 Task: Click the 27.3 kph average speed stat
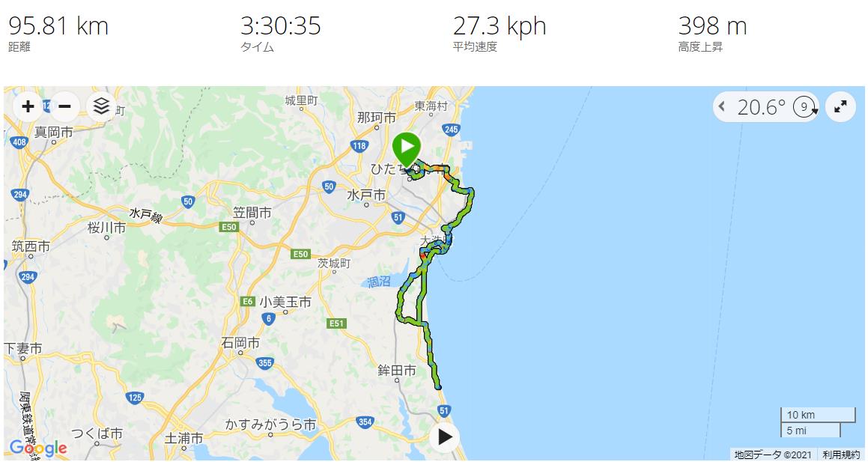click(500, 26)
